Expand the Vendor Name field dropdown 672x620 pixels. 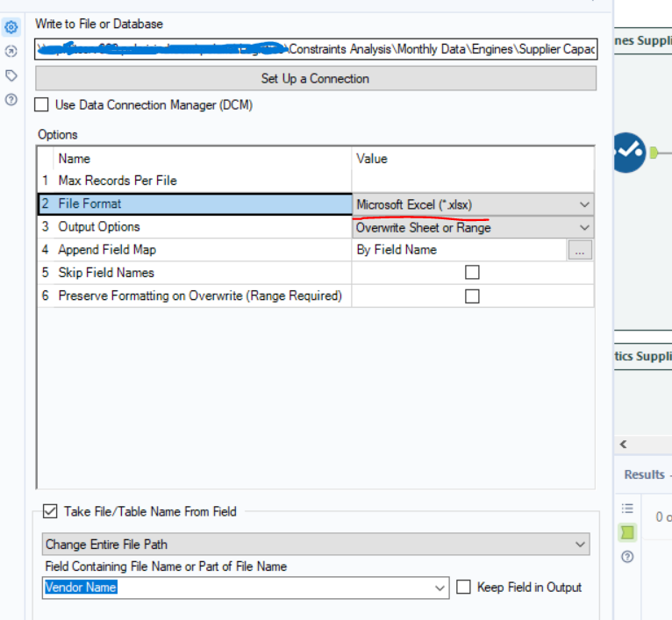pyautogui.click(x=440, y=588)
